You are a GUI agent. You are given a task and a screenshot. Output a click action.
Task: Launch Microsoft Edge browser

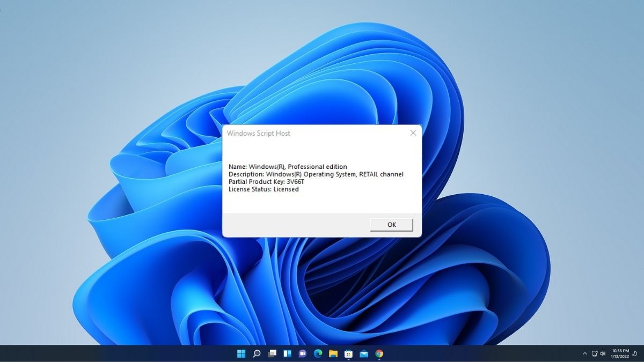pos(318,353)
